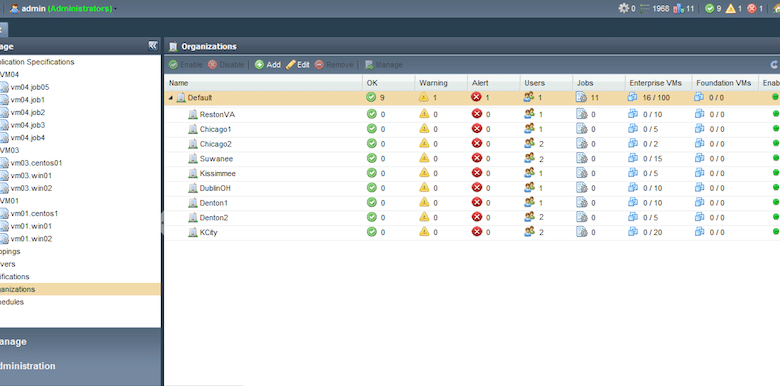
Task: Click the header red alert status icon
Action: click(752, 8)
